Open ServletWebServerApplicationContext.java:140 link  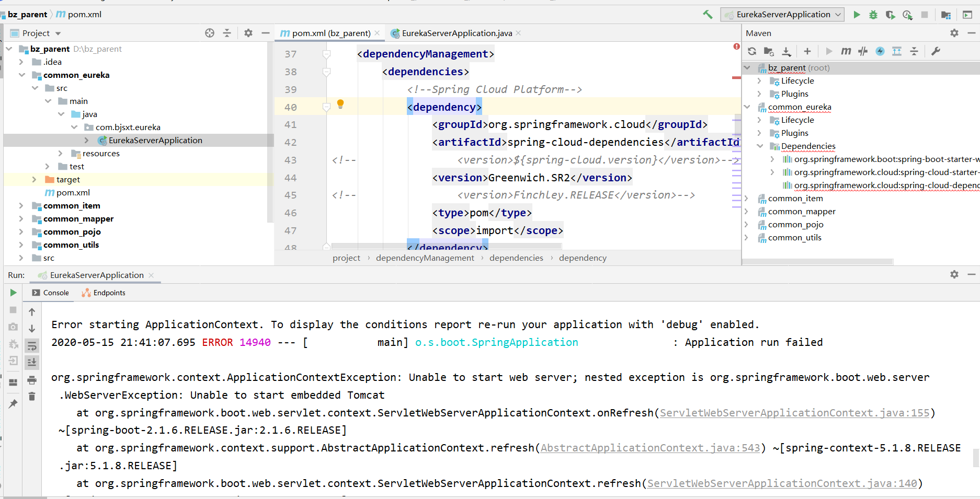click(782, 483)
